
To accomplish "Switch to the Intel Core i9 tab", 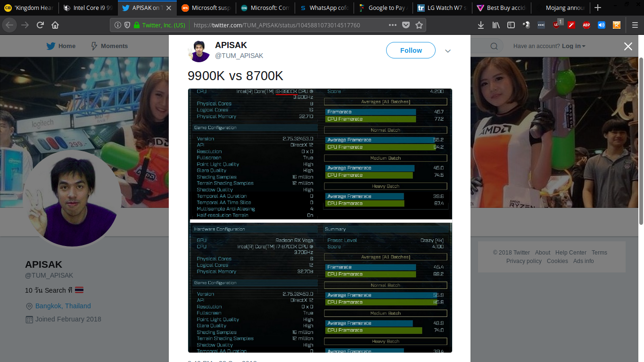I will tap(88, 8).
